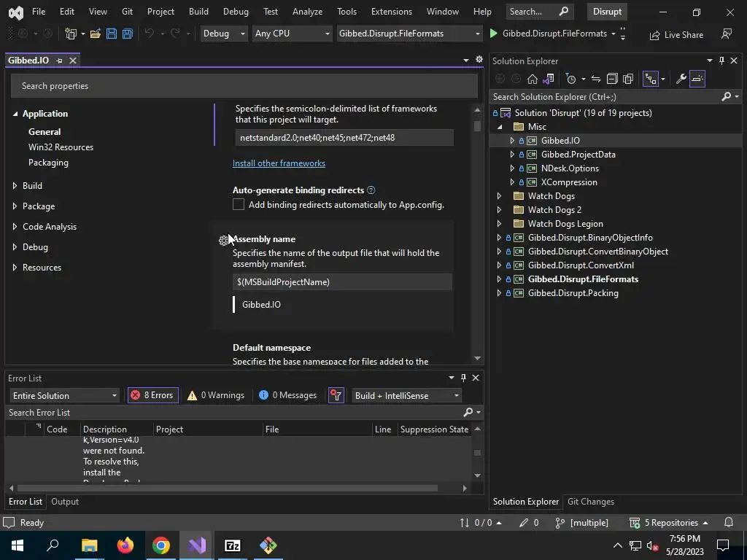This screenshot has height=560, width=747.
Task: Open the Debug configuration dropdown
Action: [x=224, y=34]
